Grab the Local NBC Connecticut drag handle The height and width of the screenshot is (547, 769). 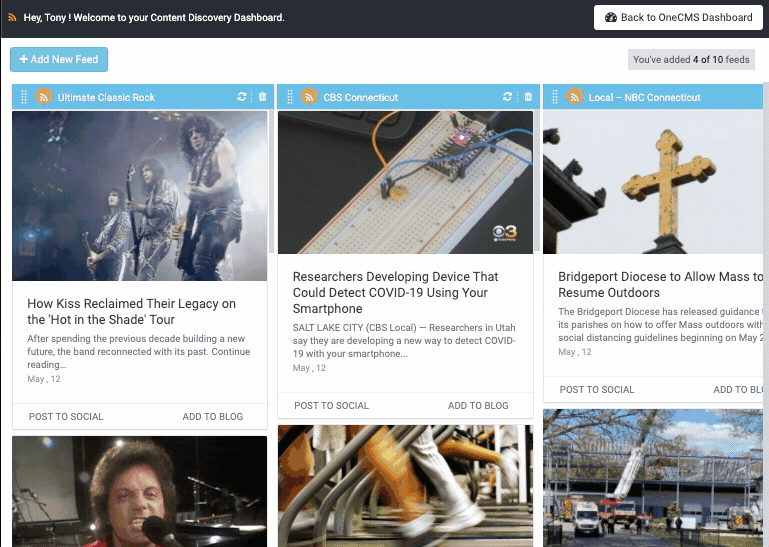[555, 97]
